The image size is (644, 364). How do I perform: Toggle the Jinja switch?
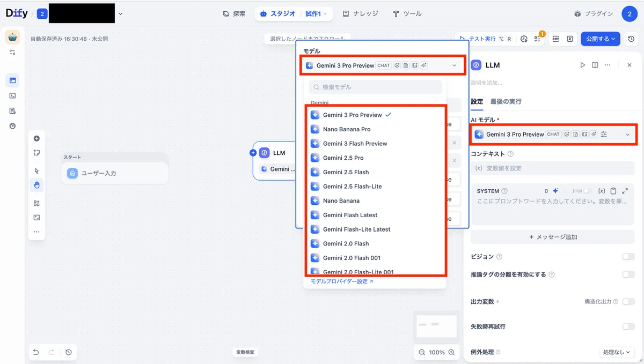click(x=589, y=191)
